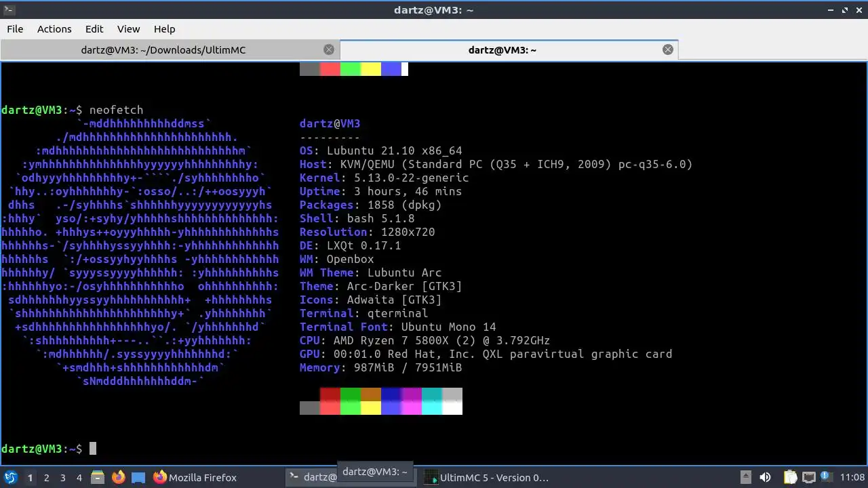Image resolution: width=868 pixels, height=488 pixels.
Task: Open the Actions menu
Action: [54, 29]
